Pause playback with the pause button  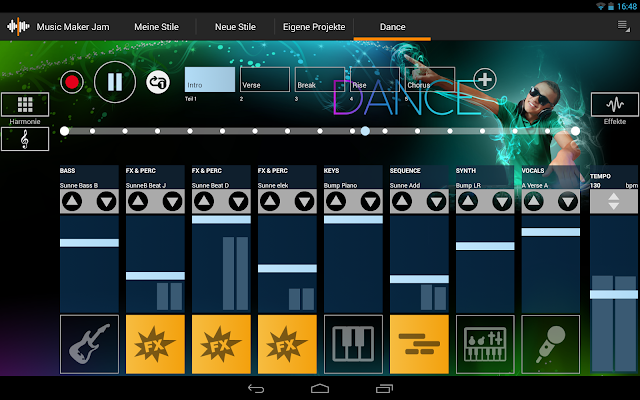click(x=115, y=82)
